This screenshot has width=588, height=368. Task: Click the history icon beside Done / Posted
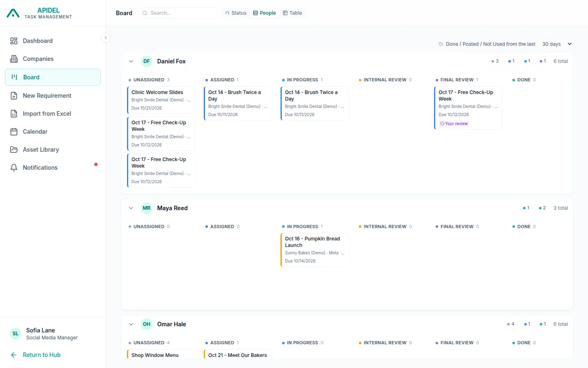tap(441, 44)
